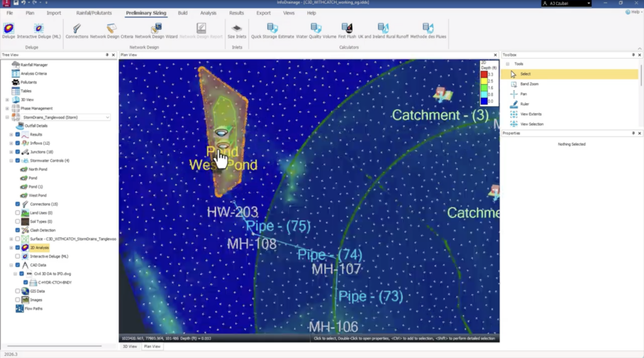Start the Network Design Wizard
Viewport: 644px width, 358px height.
click(x=156, y=31)
